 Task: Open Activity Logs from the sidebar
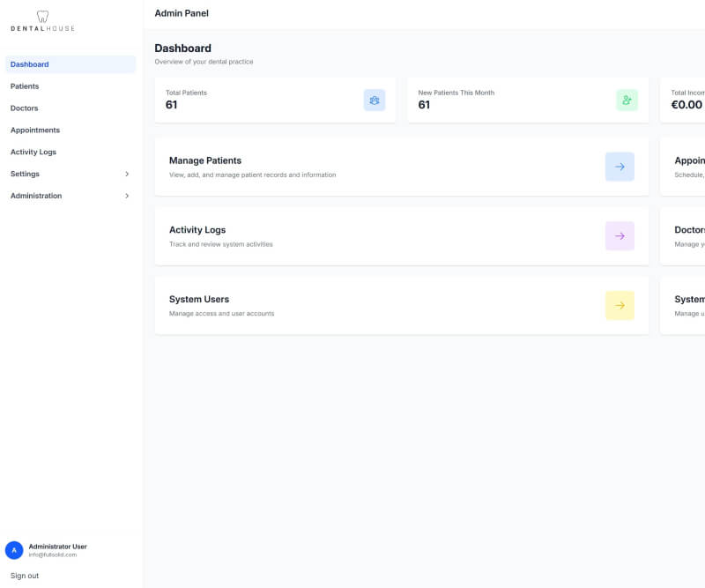(33, 152)
